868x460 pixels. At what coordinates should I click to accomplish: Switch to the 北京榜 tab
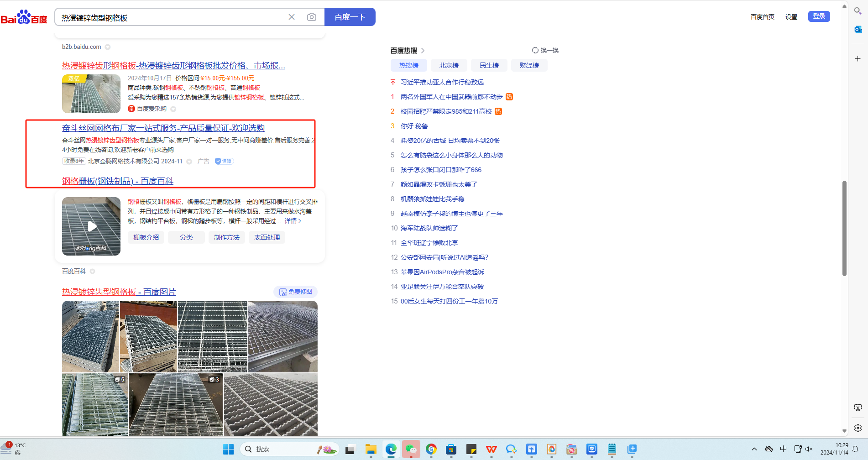pos(449,65)
